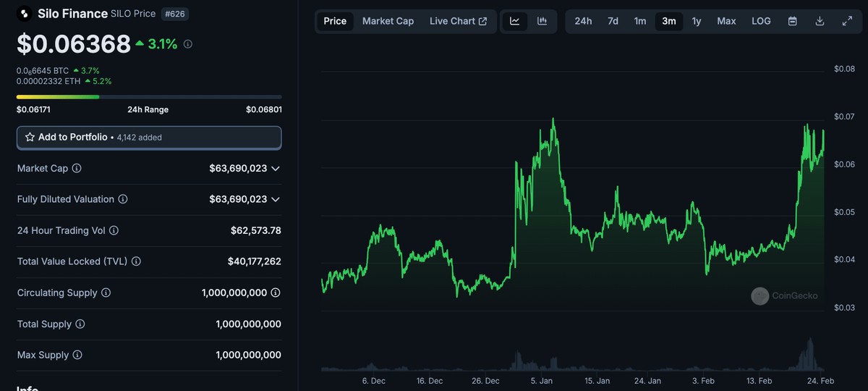
Task: Select the Market Cap chart tab
Action: click(388, 21)
